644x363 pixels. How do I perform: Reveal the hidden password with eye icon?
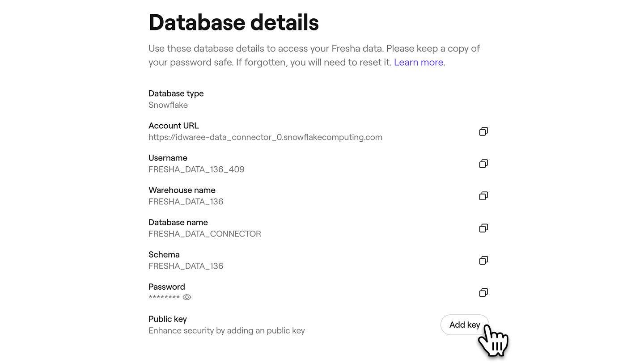coord(187,297)
